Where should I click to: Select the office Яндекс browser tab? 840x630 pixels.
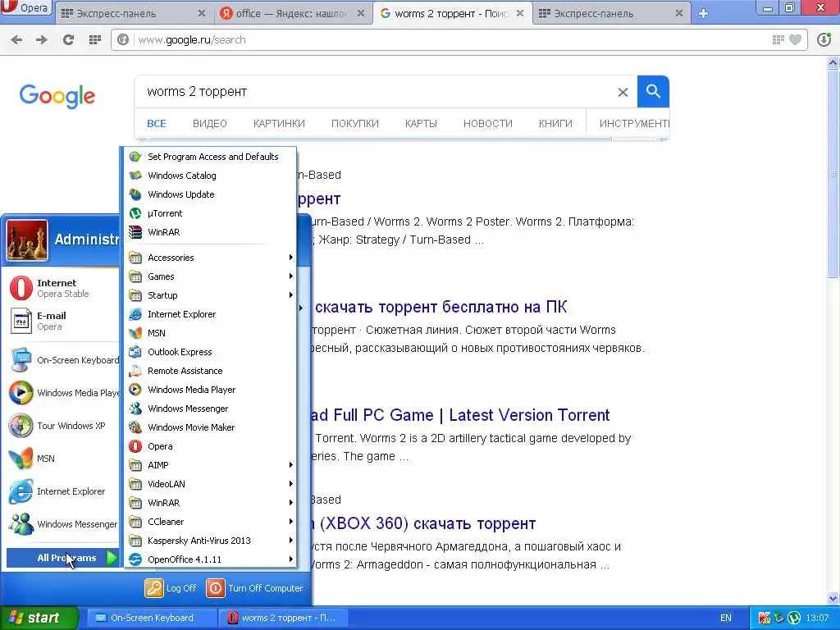click(x=292, y=13)
